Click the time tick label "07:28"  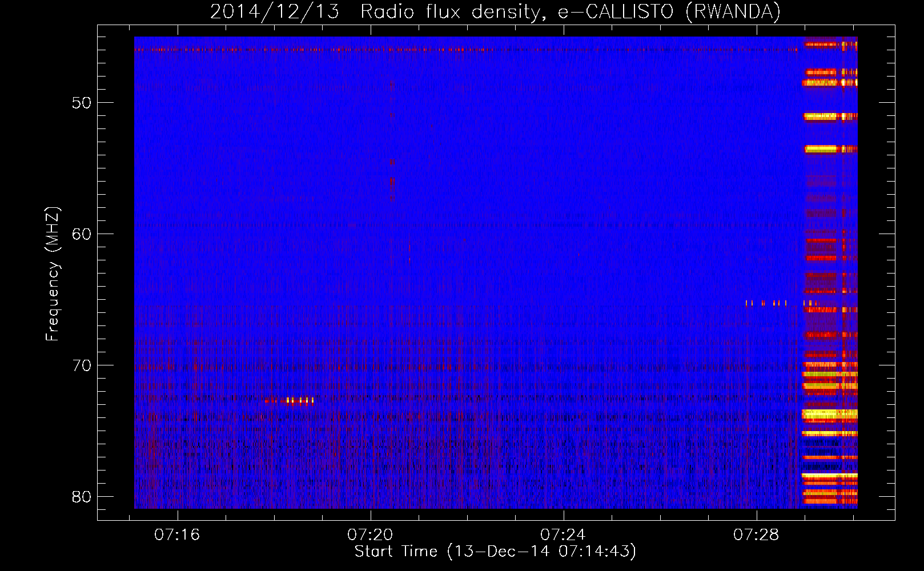[x=756, y=534]
